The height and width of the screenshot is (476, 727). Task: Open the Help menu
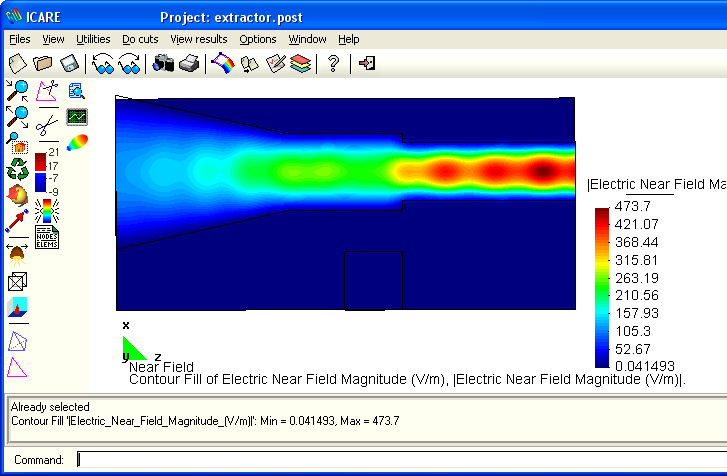coord(349,39)
